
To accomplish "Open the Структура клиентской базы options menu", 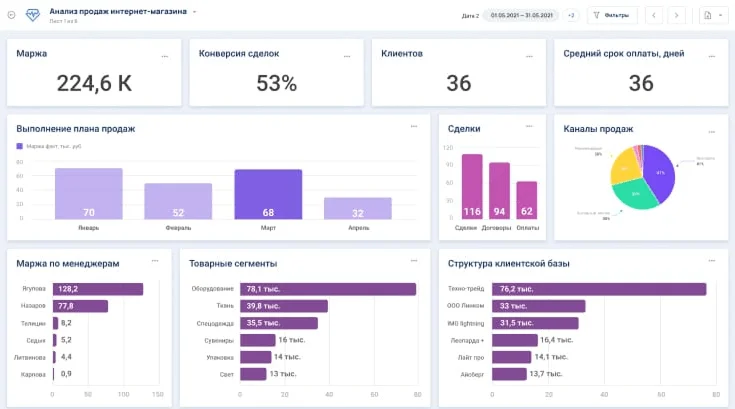I will pyautogui.click(x=712, y=260).
